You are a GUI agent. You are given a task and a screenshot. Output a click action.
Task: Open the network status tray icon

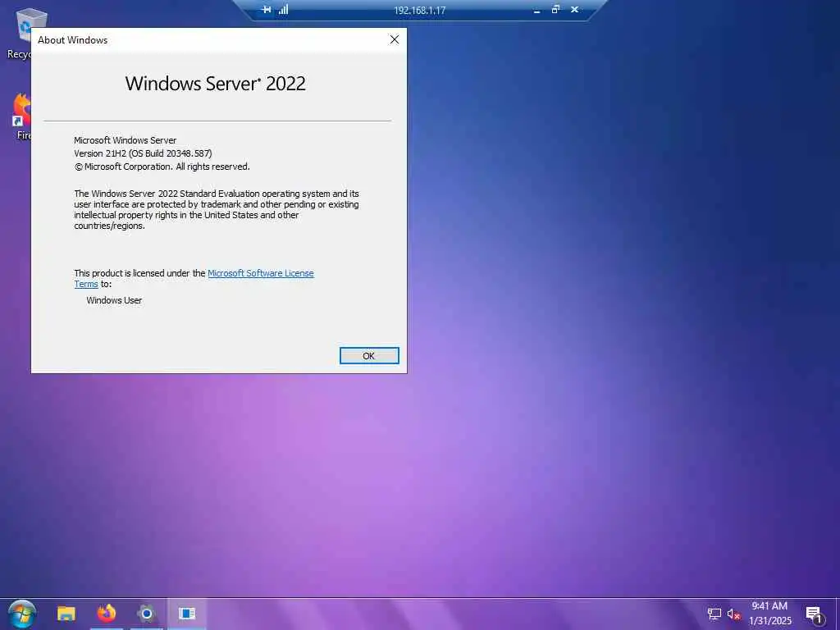click(714, 614)
